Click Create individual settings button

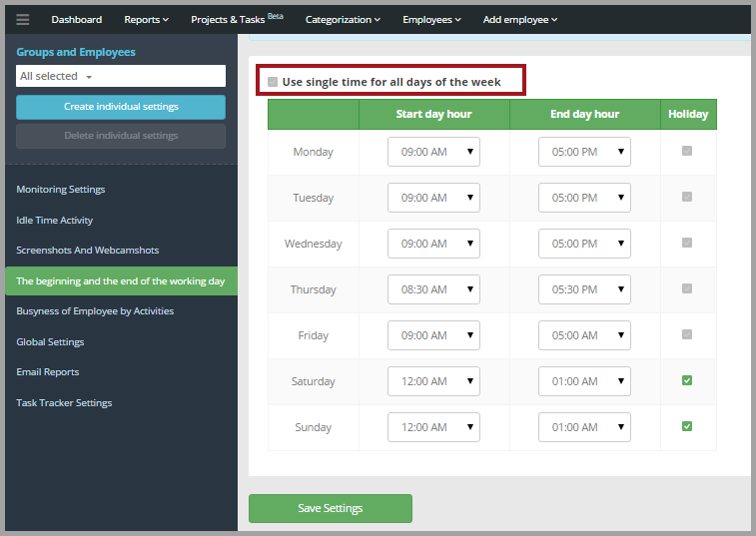pyautogui.click(x=121, y=107)
